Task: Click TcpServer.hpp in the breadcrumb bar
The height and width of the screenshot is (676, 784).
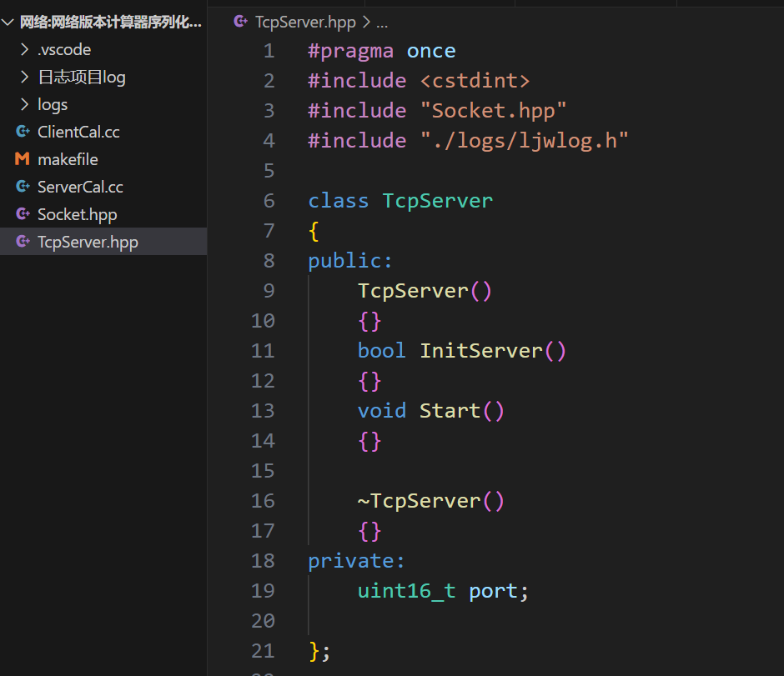Action: click(306, 23)
